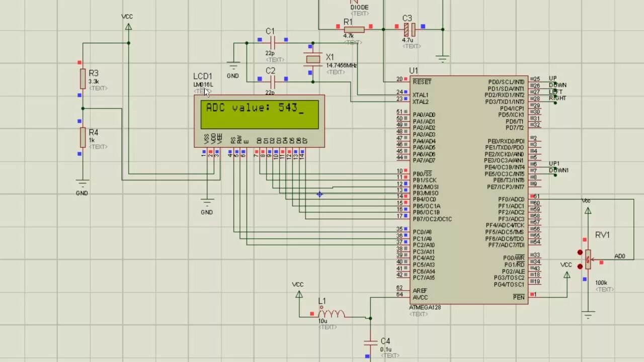The width and height of the screenshot is (644, 362).
Task: Increase RV1 with the upper red dot
Action: click(580, 252)
